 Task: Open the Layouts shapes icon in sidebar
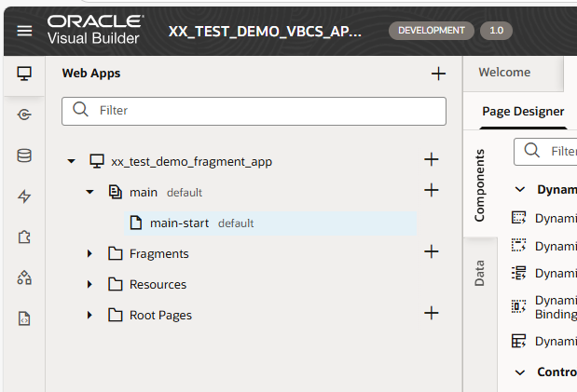tap(24, 277)
